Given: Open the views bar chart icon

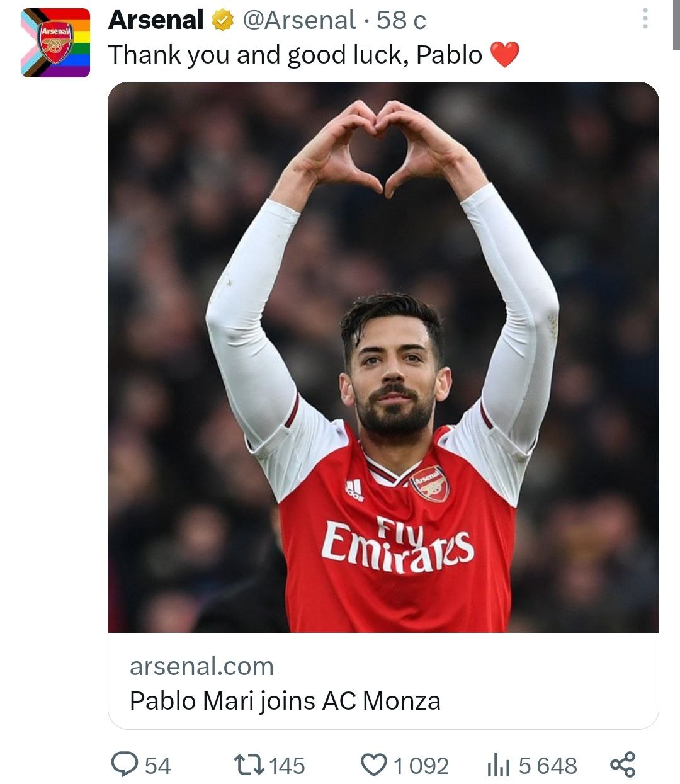Looking at the screenshot, I should click(498, 766).
